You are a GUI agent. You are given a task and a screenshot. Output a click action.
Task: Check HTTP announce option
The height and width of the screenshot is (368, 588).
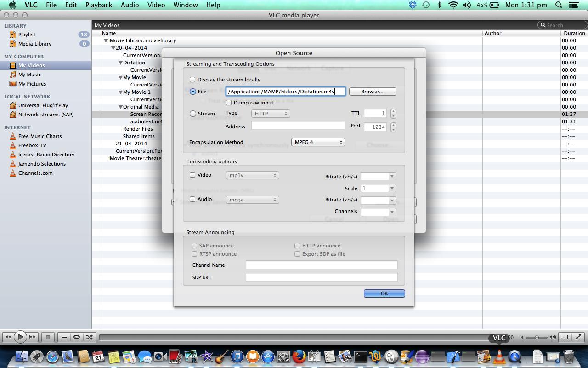[297, 246]
